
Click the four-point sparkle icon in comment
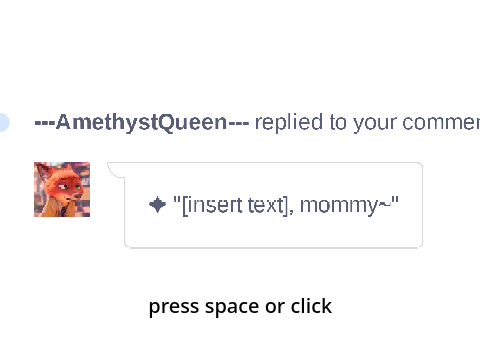(157, 205)
